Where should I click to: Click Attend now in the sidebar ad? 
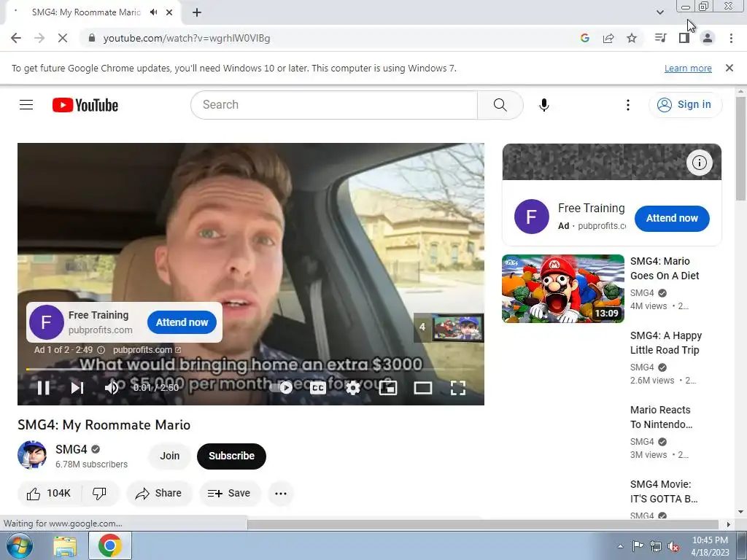(672, 218)
